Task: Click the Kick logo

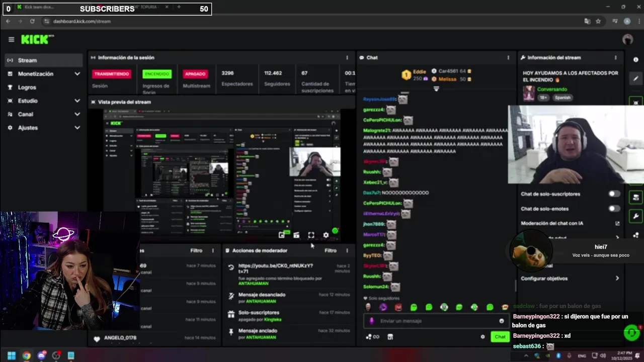Action: click(x=37, y=39)
